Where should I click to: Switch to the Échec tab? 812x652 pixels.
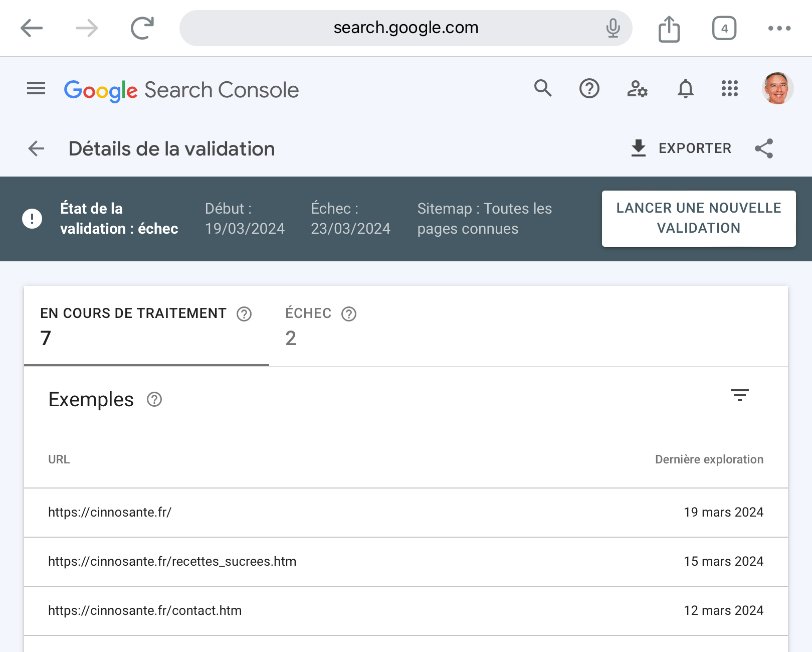308,326
